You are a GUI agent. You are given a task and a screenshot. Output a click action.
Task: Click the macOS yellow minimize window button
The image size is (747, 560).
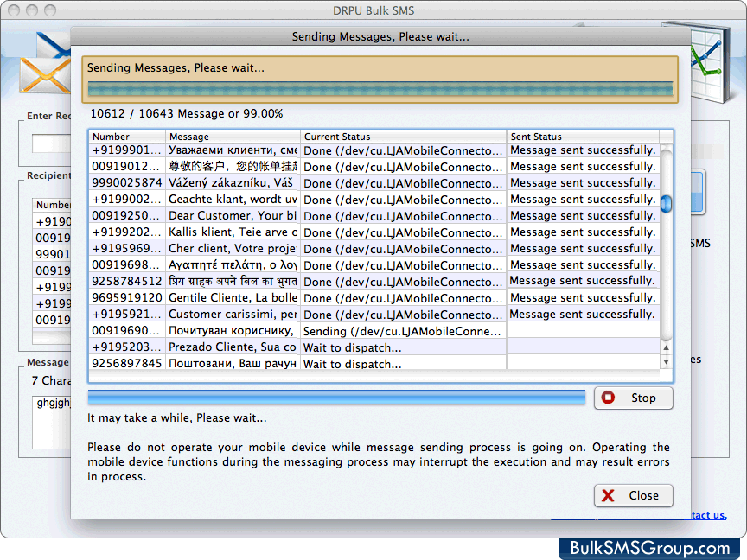click(32, 10)
